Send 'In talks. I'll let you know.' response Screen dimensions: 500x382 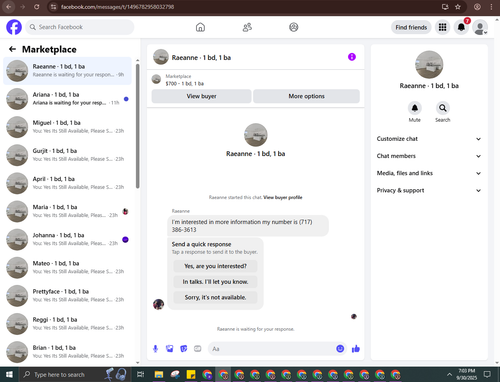click(215, 282)
